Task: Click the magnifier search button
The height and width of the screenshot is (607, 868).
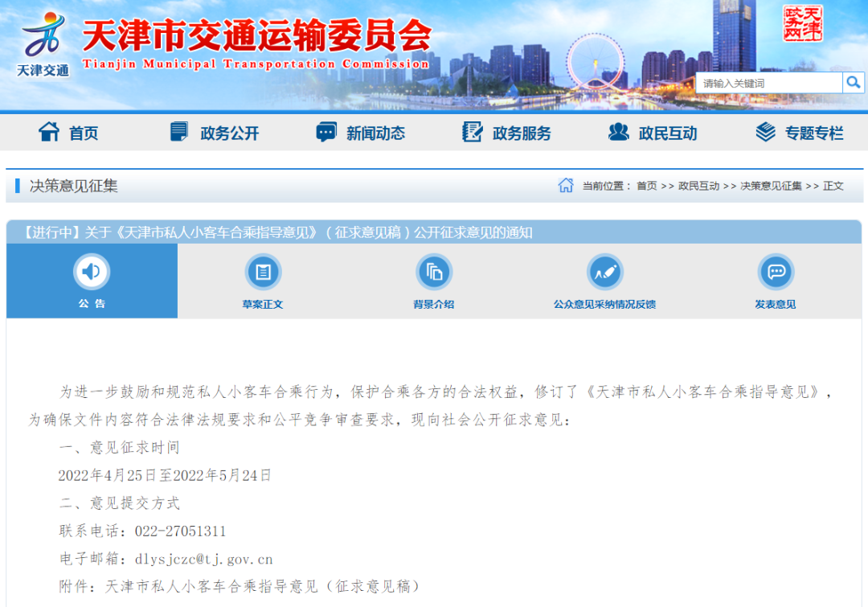Action: [853, 83]
